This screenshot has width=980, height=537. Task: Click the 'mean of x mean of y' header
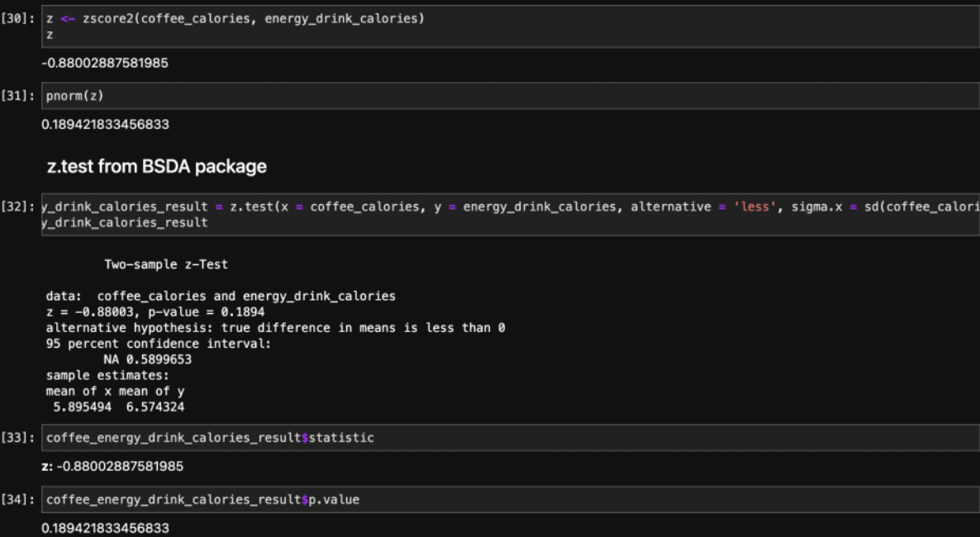coord(115,392)
